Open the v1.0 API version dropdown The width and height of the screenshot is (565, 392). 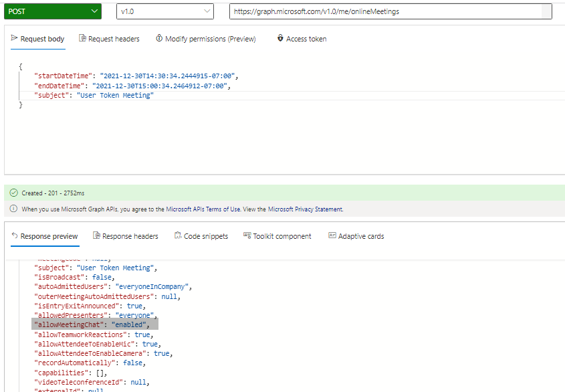165,11
